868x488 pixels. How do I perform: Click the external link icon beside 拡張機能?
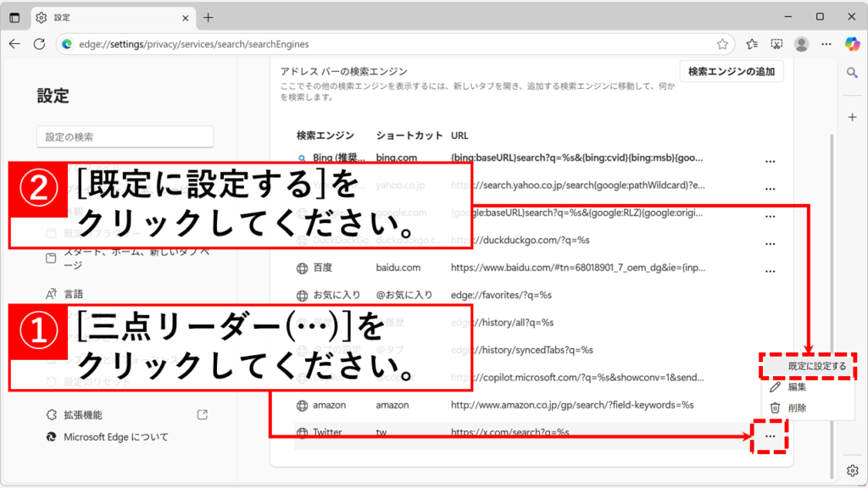coord(202,414)
